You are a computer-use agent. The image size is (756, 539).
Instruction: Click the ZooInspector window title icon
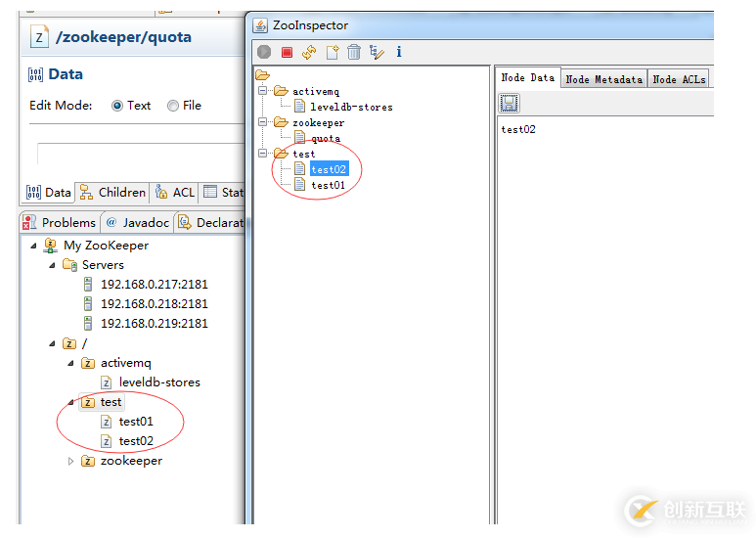point(260,25)
